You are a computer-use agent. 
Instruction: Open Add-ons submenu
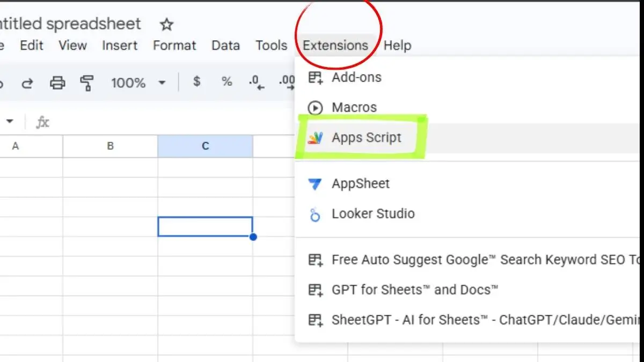[356, 77]
